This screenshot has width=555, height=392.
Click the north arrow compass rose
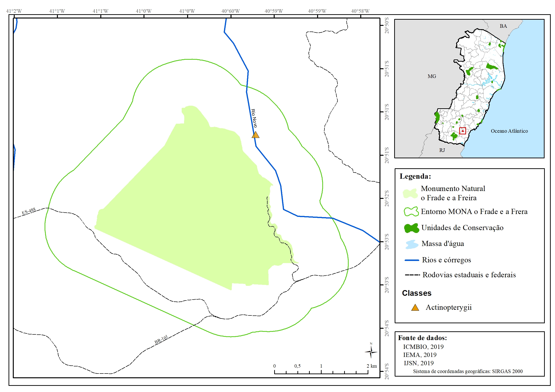[x=371, y=352]
